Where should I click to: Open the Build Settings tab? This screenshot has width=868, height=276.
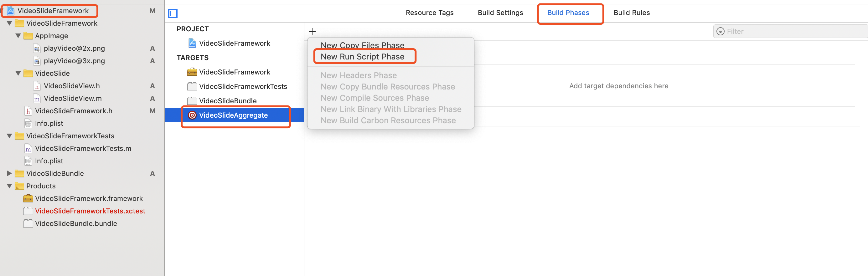(500, 13)
